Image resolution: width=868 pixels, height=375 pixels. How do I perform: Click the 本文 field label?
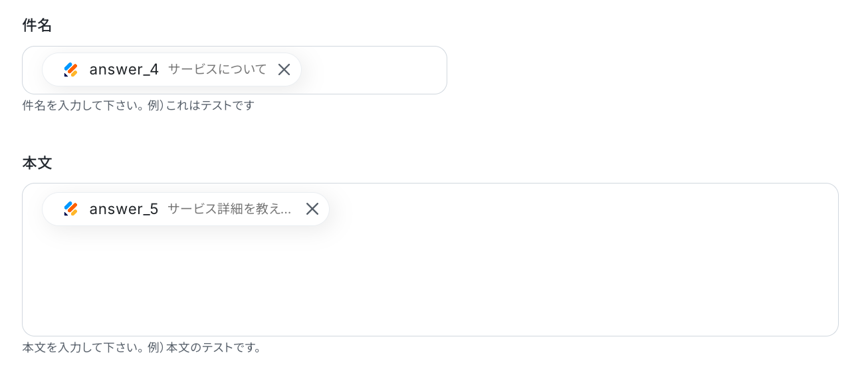coord(37,163)
